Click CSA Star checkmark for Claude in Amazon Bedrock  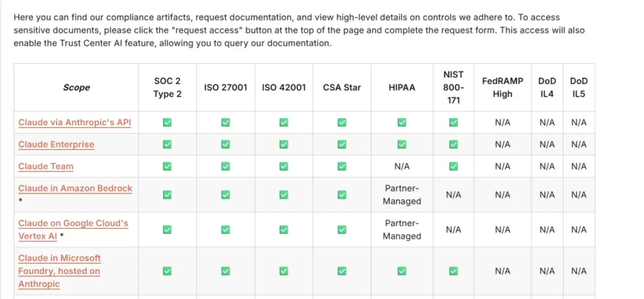coord(342,194)
